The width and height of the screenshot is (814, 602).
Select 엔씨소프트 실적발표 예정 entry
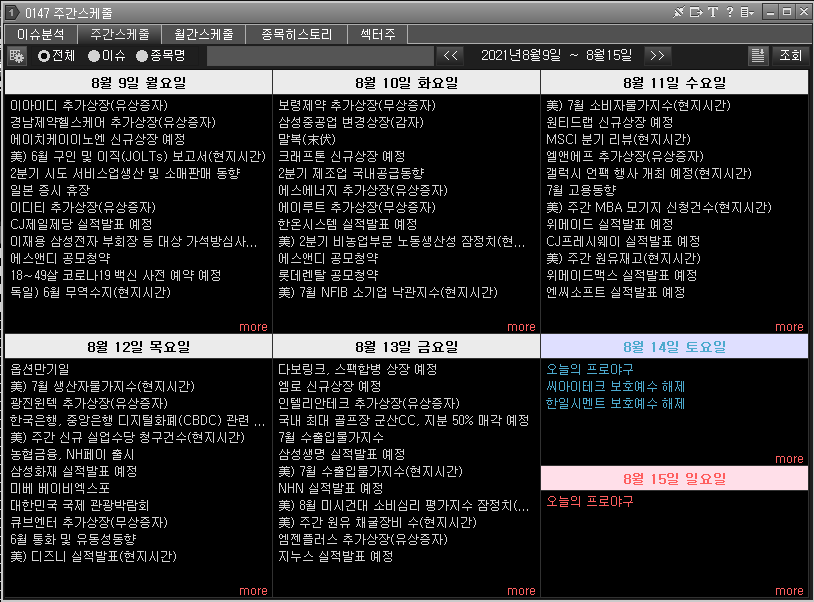click(x=615, y=292)
